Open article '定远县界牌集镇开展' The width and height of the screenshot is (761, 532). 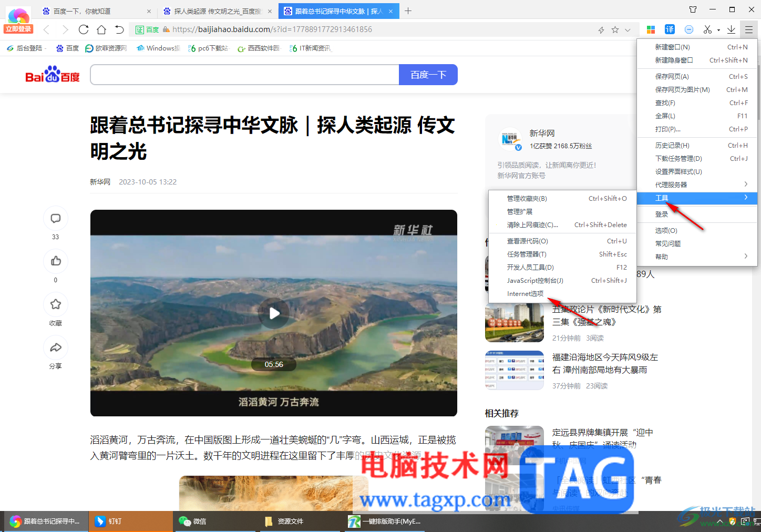(x=602, y=438)
